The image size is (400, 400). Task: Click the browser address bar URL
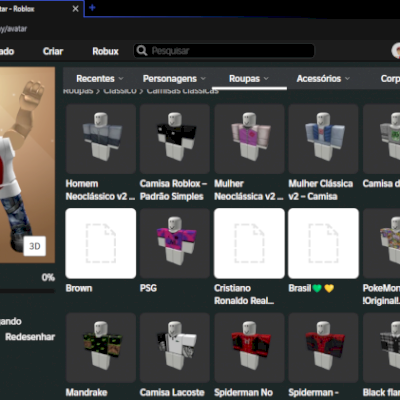click(13, 29)
